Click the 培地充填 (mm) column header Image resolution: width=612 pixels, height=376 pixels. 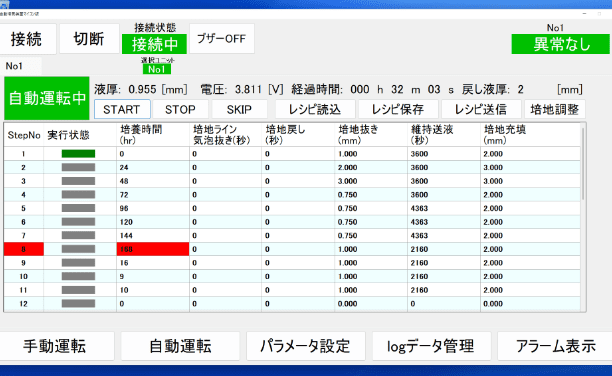pyautogui.click(x=530, y=135)
